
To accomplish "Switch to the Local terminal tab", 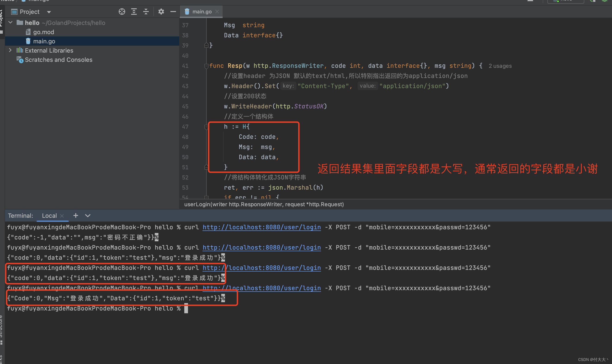I will coord(49,216).
